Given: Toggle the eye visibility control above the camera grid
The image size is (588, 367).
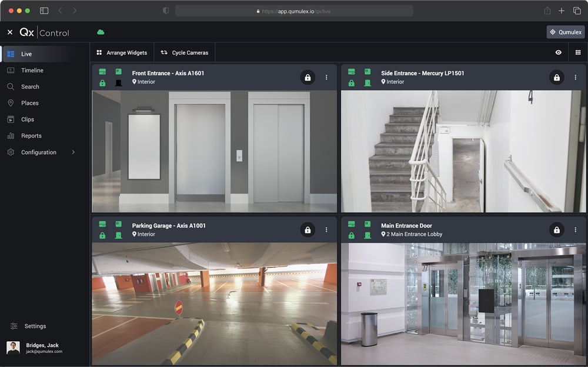Looking at the screenshot, I should [559, 52].
